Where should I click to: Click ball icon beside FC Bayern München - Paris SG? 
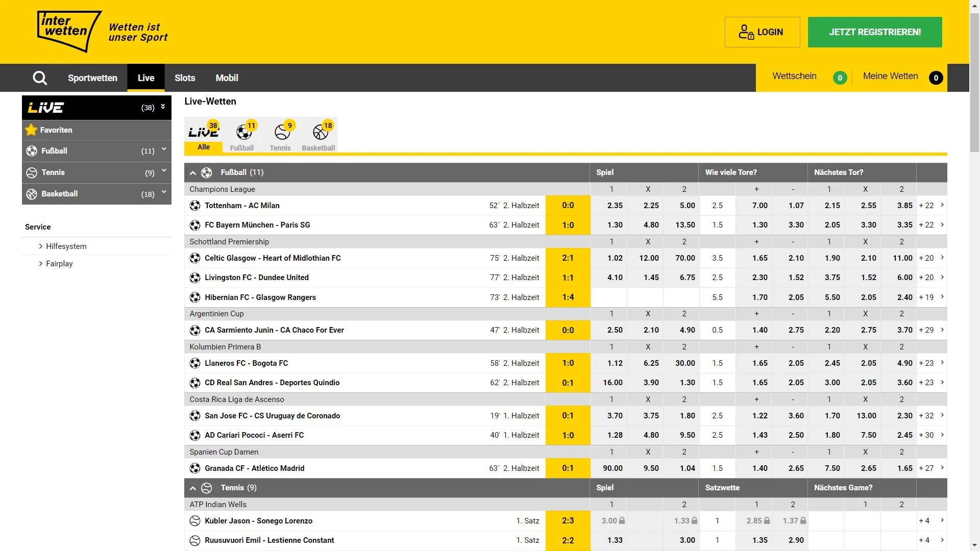click(195, 225)
